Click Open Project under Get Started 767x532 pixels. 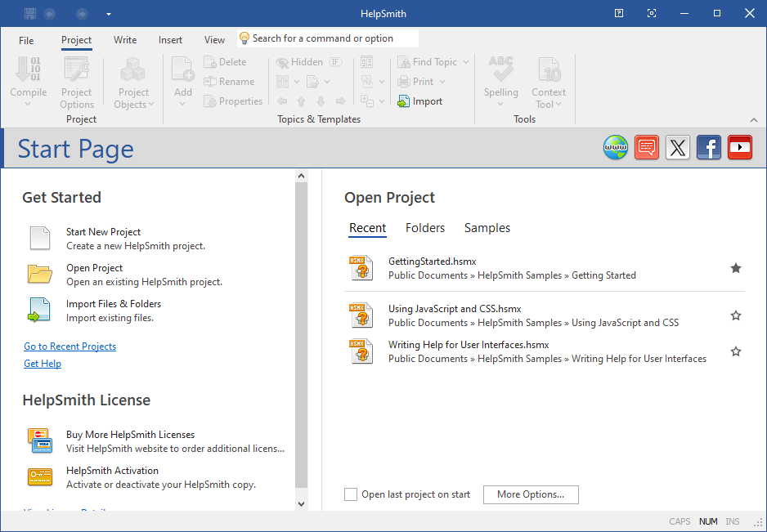coord(126,275)
